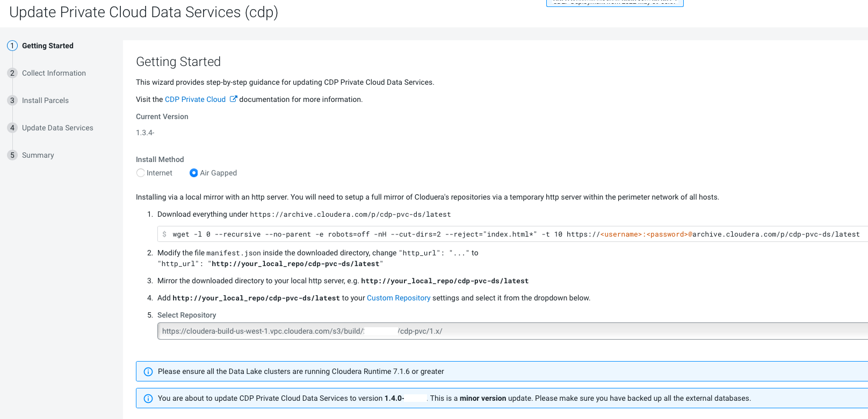Click info icon in Data Lake notice
The width and height of the screenshot is (868, 419).
coord(148,372)
